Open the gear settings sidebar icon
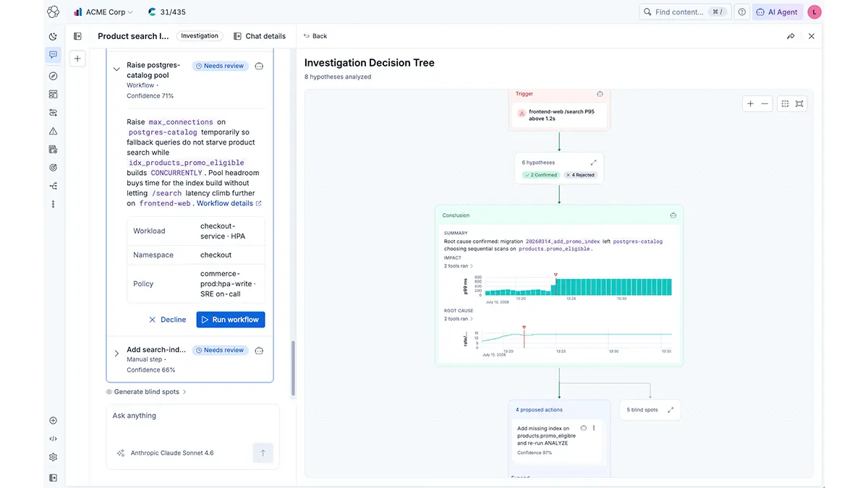This screenshot has height=488, width=868. coord(53,457)
